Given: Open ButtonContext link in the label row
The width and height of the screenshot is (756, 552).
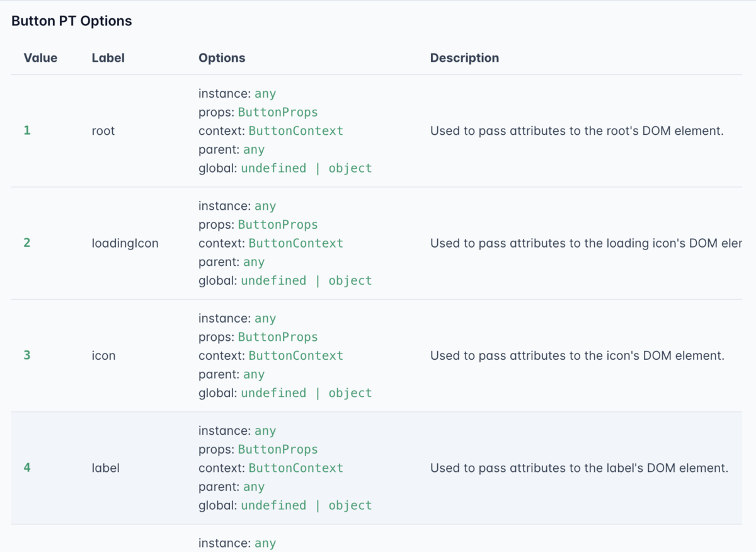Looking at the screenshot, I should coord(296,468).
